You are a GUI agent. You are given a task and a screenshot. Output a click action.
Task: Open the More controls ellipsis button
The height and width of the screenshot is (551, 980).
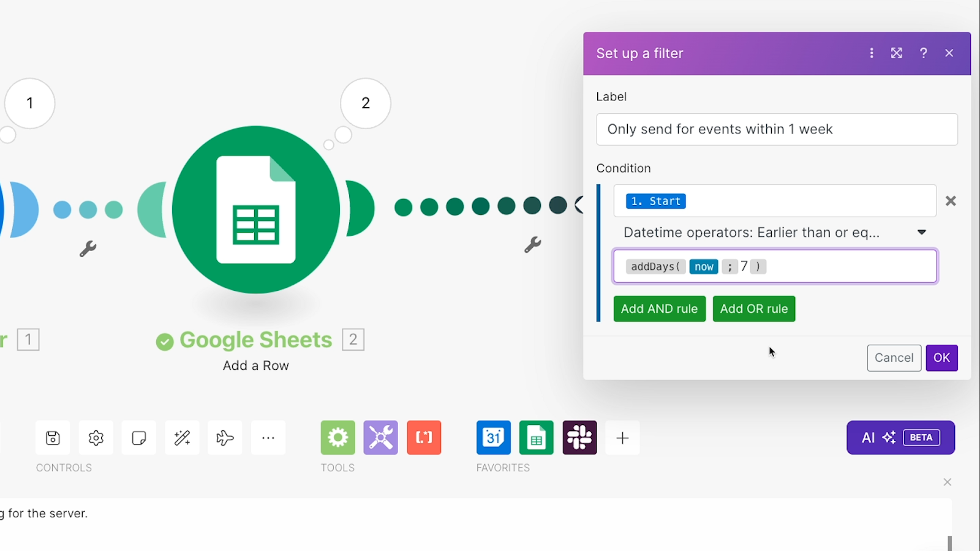point(268,438)
